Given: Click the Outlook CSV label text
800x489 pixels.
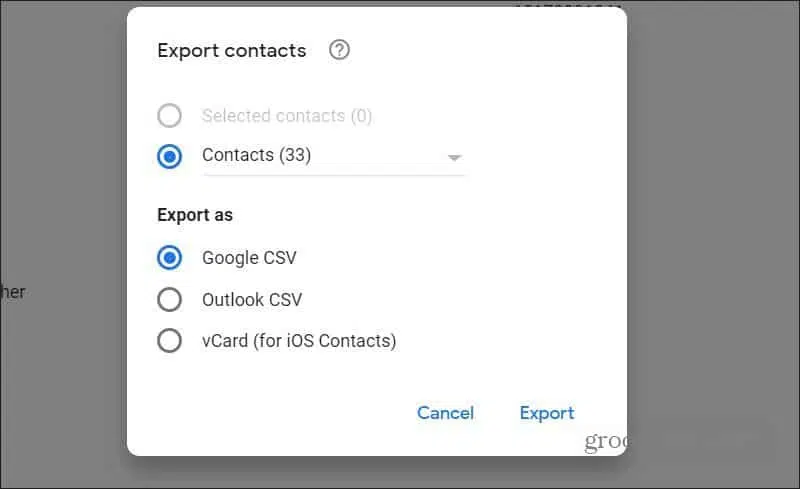Looking at the screenshot, I should tap(252, 300).
